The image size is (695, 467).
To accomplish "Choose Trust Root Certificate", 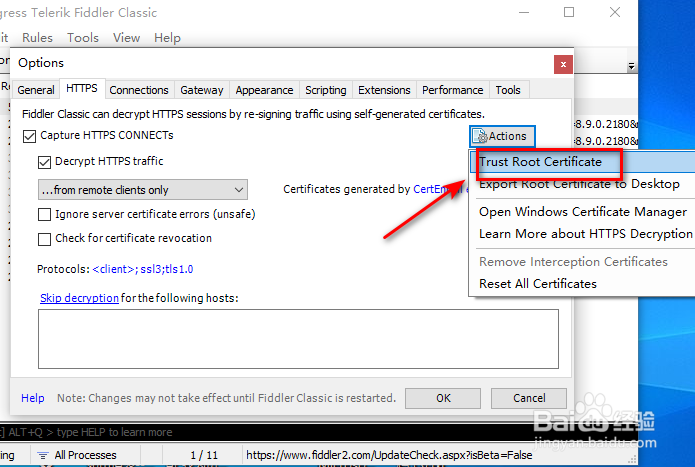I will point(582,162).
